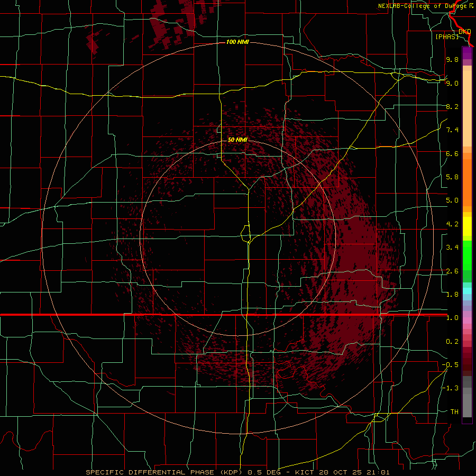
Task: Pick the bright green segment of the color bar
Action: tap(467, 255)
